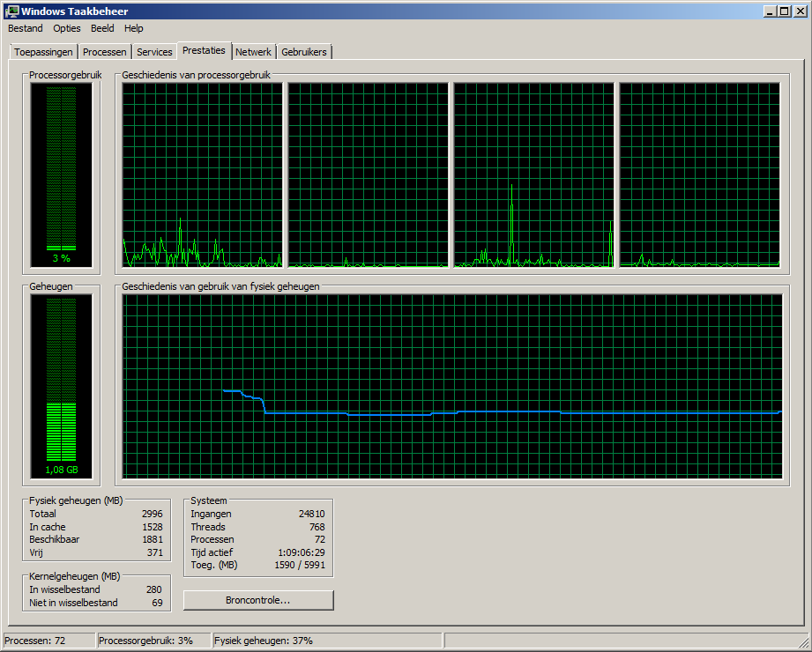Click the Fysiek geheugen (MB) group label

[x=76, y=500]
